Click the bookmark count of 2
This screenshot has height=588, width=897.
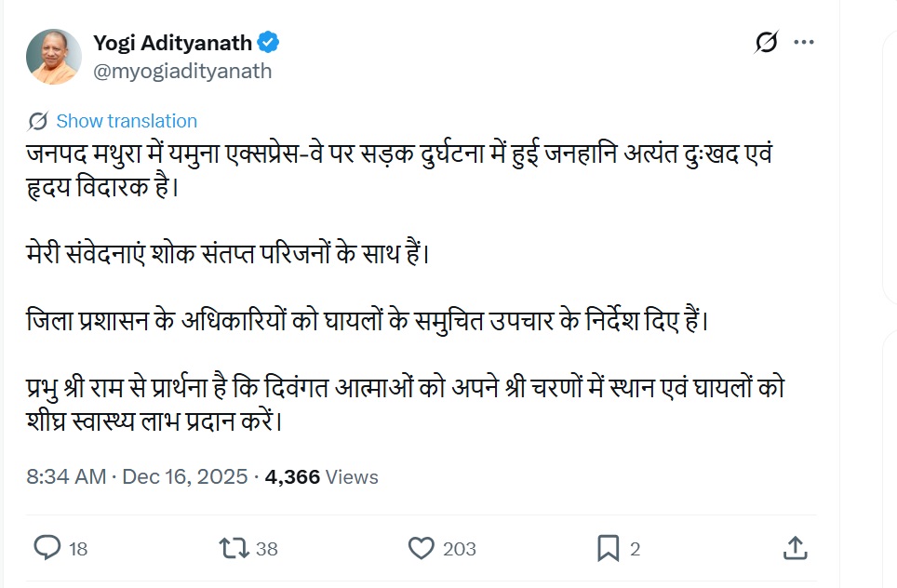pos(635,549)
